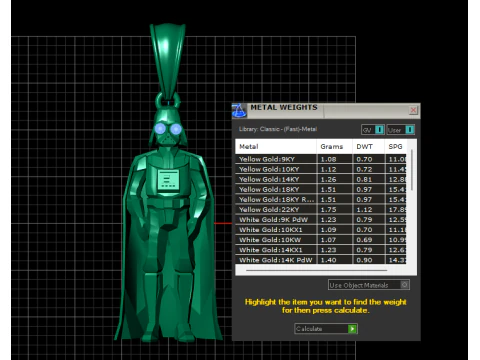Select the Yellow Gold:18KY row

pos(321,189)
